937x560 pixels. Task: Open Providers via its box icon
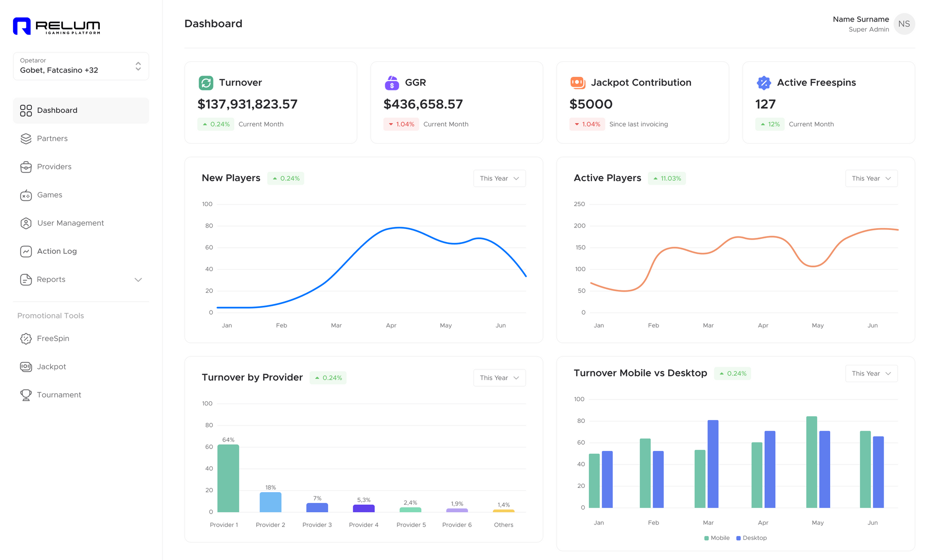[x=26, y=167]
